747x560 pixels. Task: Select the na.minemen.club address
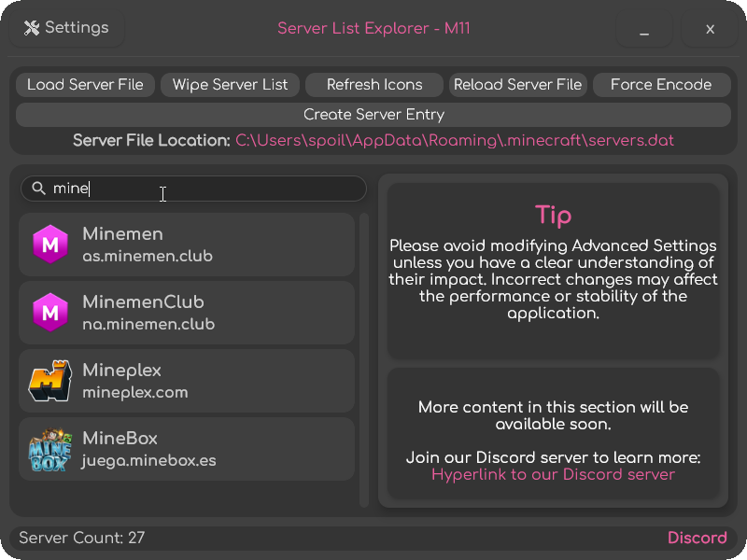click(x=148, y=324)
